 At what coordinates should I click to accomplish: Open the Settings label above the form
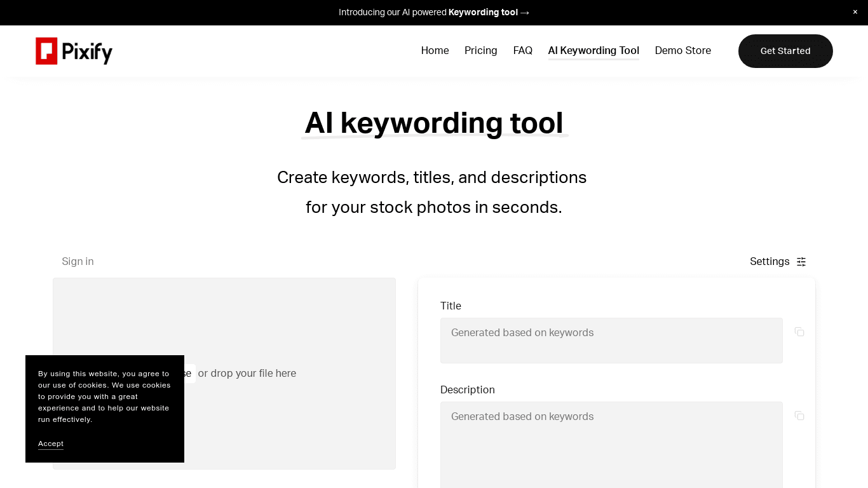[x=769, y=262]
